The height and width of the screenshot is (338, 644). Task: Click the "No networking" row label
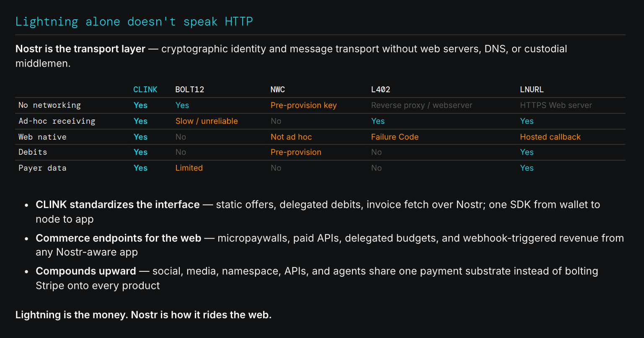pyautogui.click(x=49, y=105)
